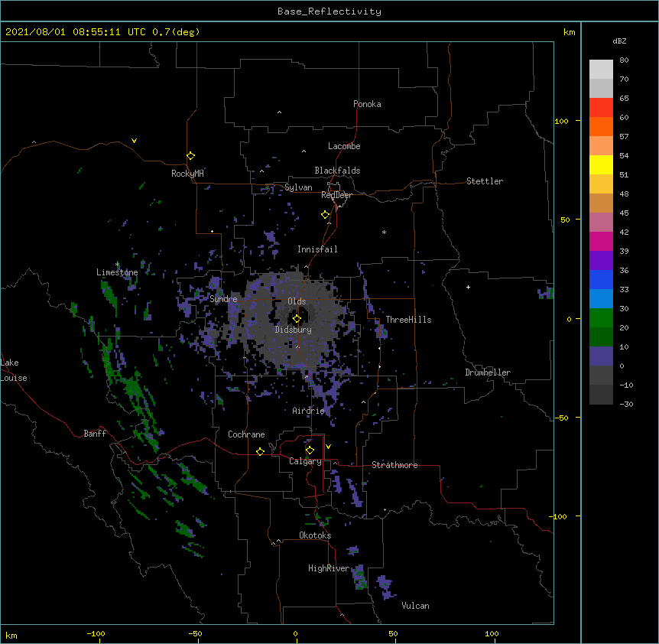The image size is (659, 644).
Task: Click the Olds town label
Action: pos(297,301)
